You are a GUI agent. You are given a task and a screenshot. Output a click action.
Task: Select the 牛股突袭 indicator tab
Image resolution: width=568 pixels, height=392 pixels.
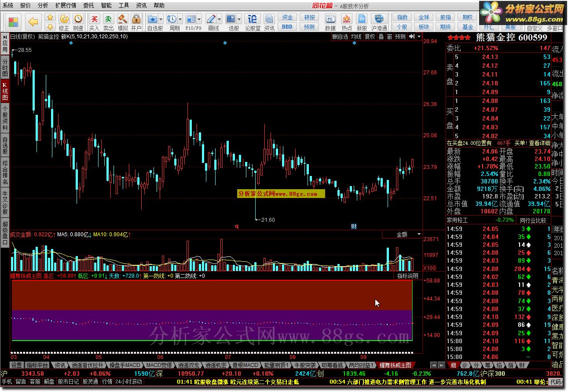(x=305, y=365)
